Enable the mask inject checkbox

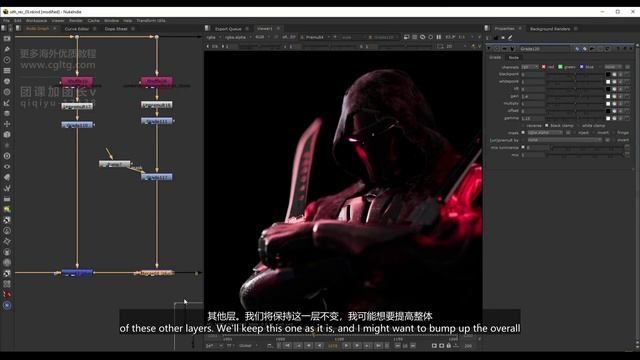click(575, 133)
